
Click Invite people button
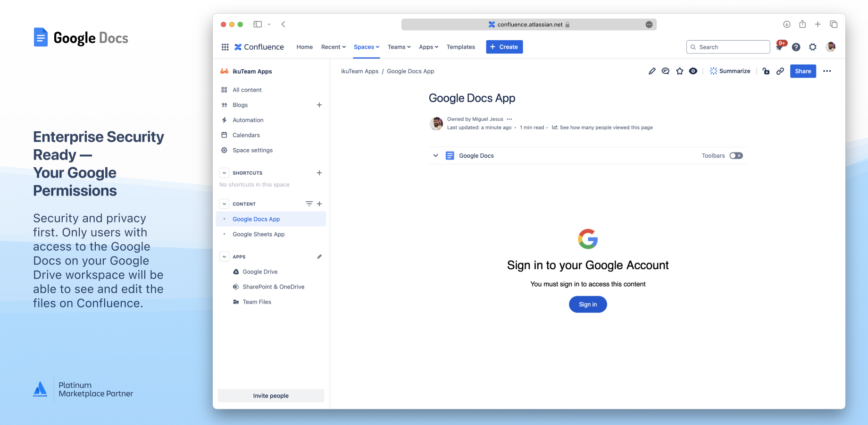(x=271, y=396)
